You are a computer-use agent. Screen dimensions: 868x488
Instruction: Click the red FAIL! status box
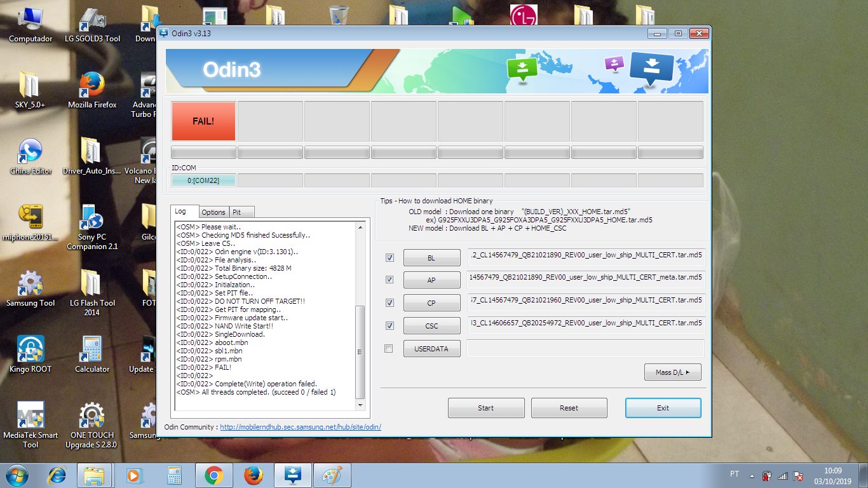tap(203, 121)
